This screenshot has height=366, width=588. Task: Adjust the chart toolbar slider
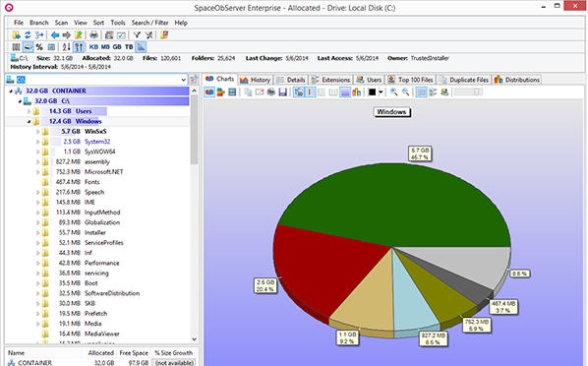[468, 91]
